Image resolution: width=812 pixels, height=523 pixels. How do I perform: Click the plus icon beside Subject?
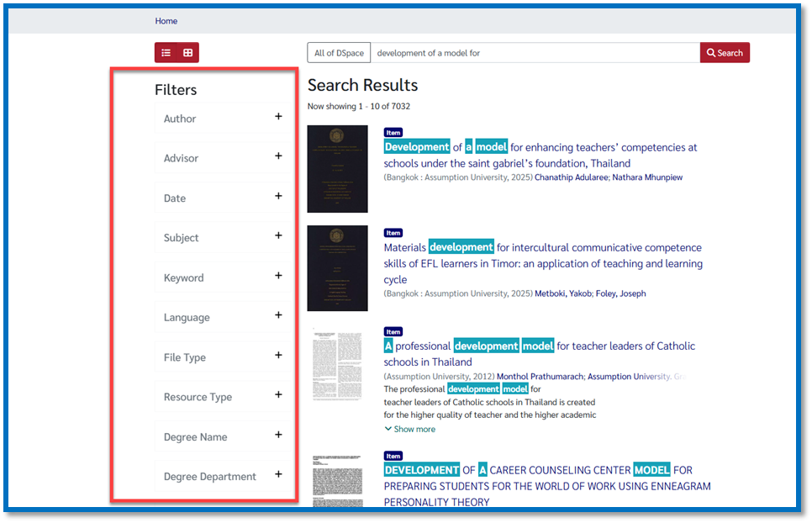(x=278, y=236)
